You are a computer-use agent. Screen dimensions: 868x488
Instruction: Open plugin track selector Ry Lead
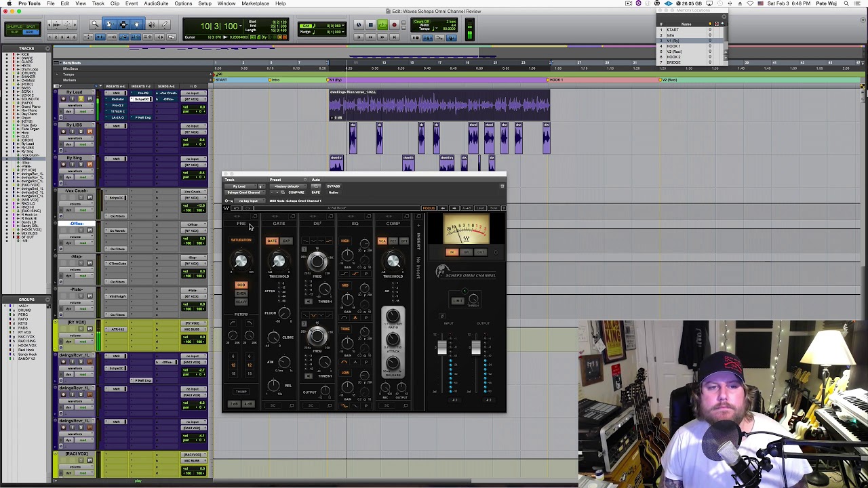coord(241,186)
